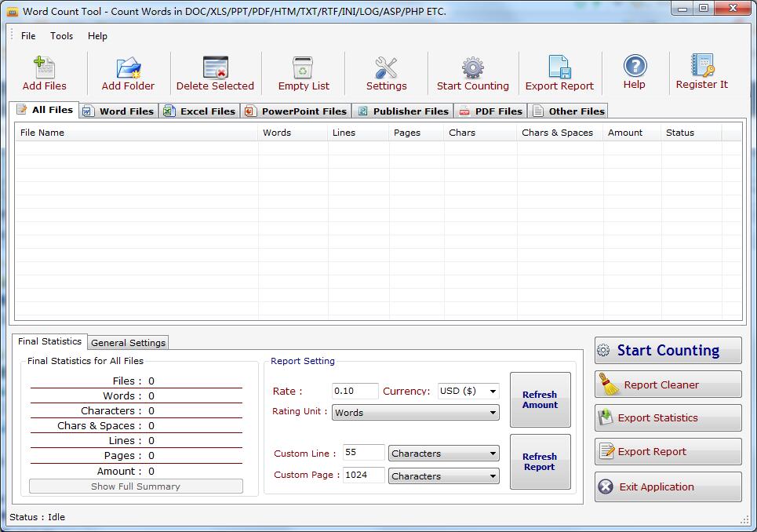This screenshot has height=532, width=757.
Task: Open the Custom Page unit dropdown
Action: point(492,476)
